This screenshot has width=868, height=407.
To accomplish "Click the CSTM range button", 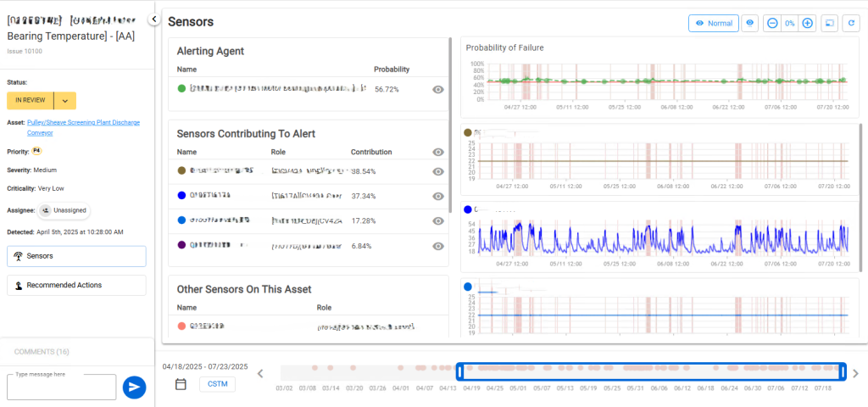I will (217, 384).
